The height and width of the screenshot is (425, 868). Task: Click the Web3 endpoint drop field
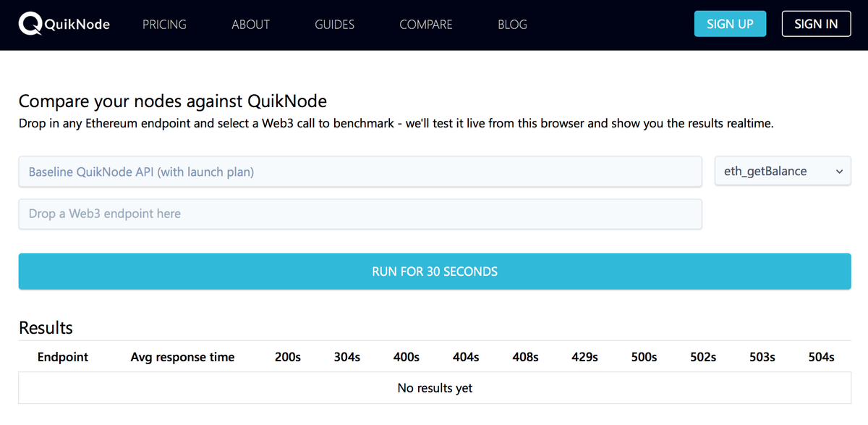coord(360,214)
